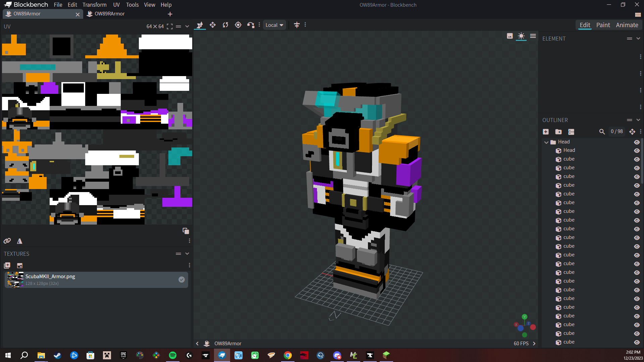Collapse the UV panel chevron
644x362 pixels.
pos(187,26)
